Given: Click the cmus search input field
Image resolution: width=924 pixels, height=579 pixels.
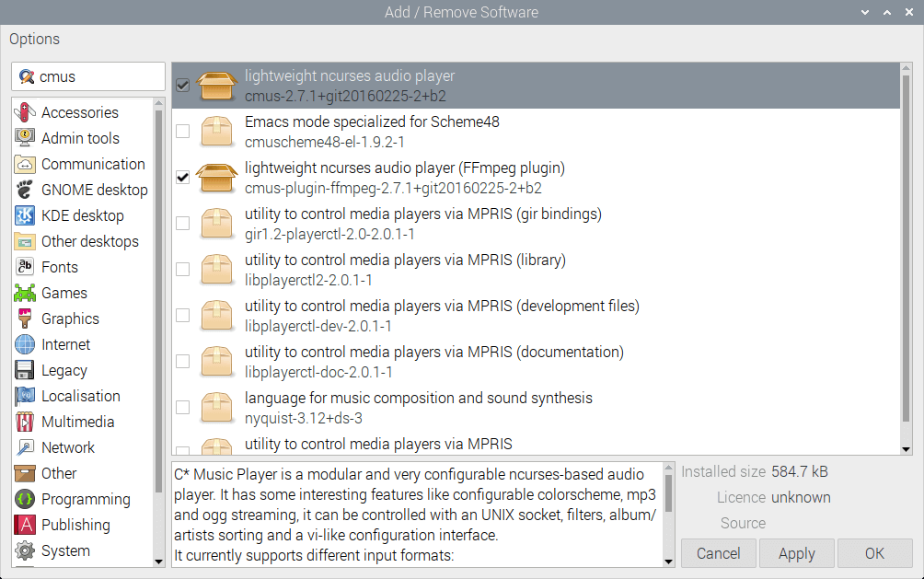Looking at the screenshot, I should point(88,76).
